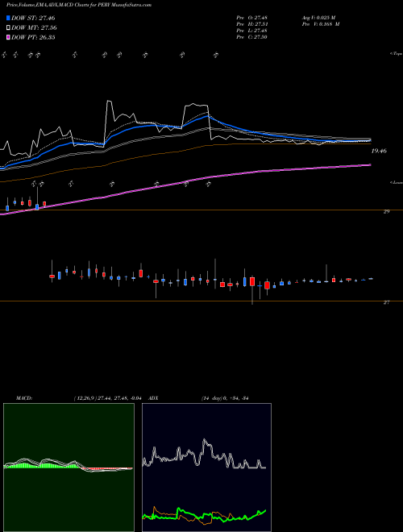Click the ADX '(14 day) 6, +34, -34' values
403x532 pixels.
(225, 398)
